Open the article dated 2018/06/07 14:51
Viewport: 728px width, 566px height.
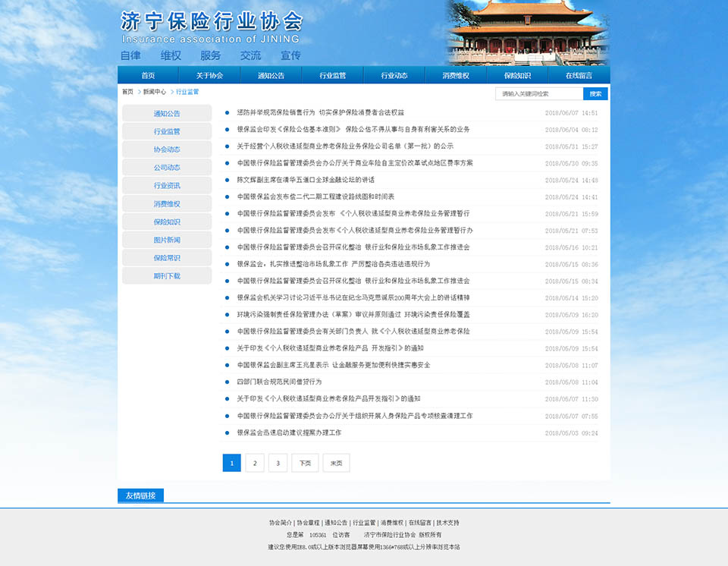320,112
